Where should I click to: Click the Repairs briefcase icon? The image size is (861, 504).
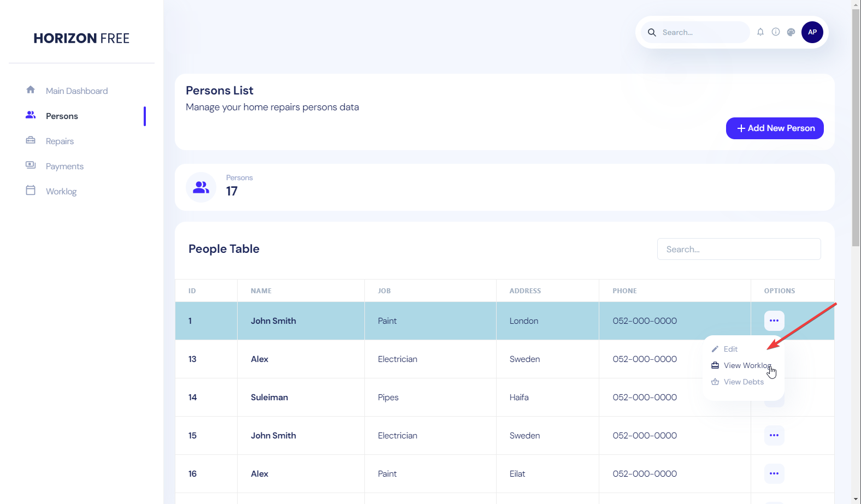(x=31, y=140)
